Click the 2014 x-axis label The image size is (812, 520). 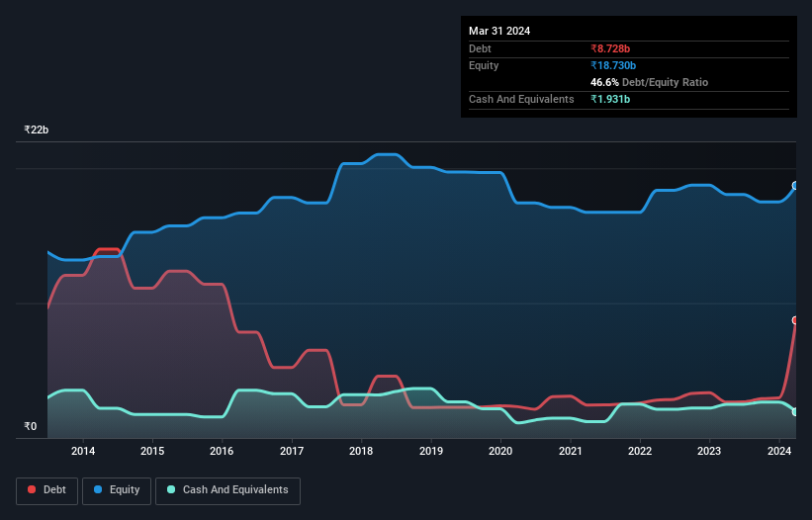pos(83,451)
